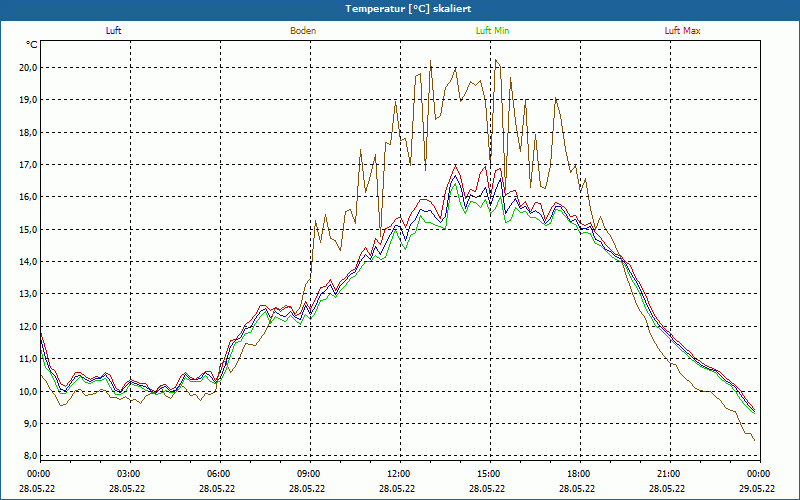Click the 21:00 time axis label
The image size is (800, 500).
(x=667, y=474)
